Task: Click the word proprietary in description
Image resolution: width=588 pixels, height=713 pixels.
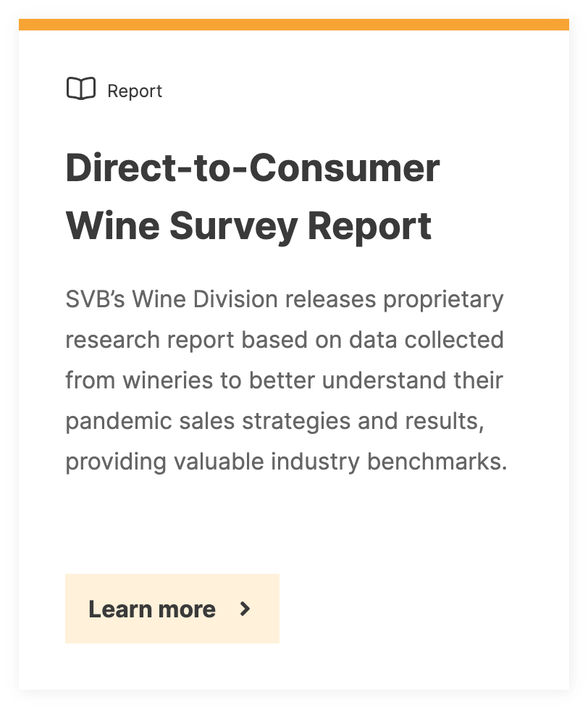Action: point(443,301)
